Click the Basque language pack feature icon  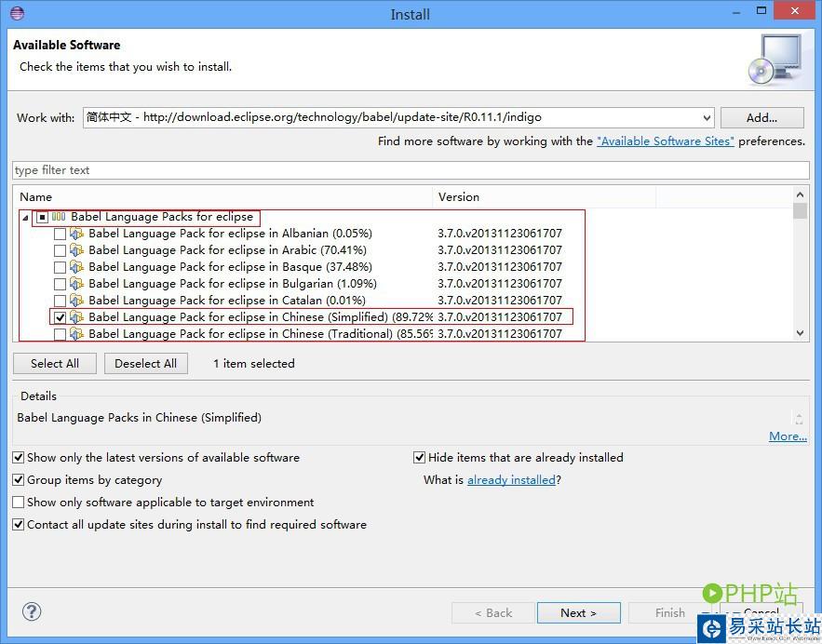[77, 267]
